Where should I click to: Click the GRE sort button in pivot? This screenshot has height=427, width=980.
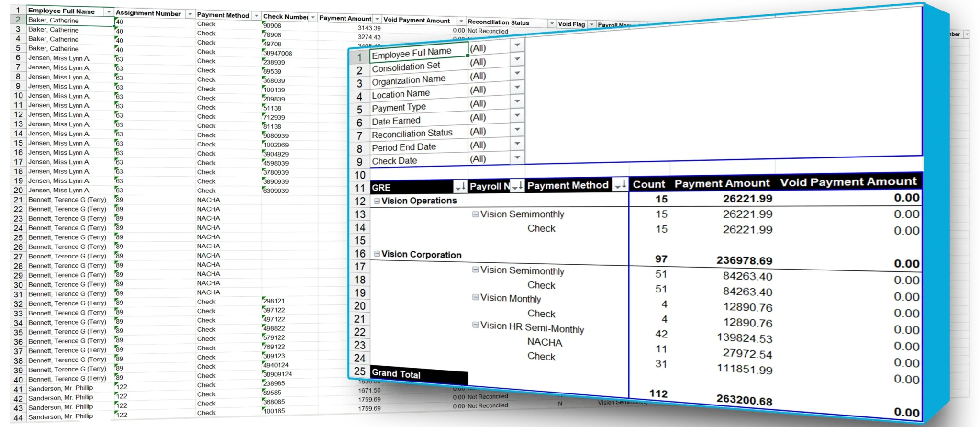point(460,186)
